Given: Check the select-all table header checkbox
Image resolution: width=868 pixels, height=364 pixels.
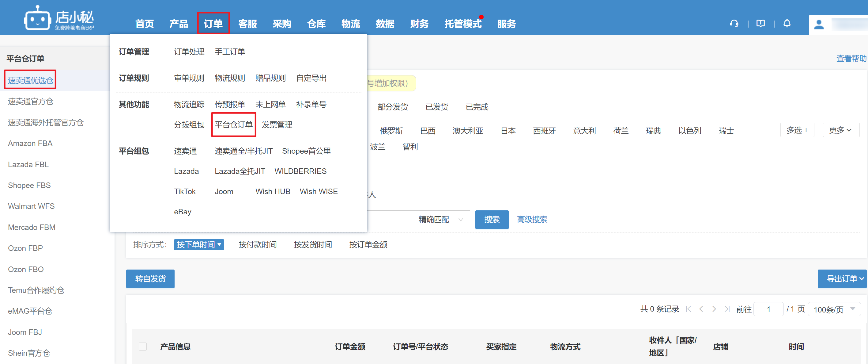Looking at the screenshot, I should pyautogui.click(x=143, y=347).
